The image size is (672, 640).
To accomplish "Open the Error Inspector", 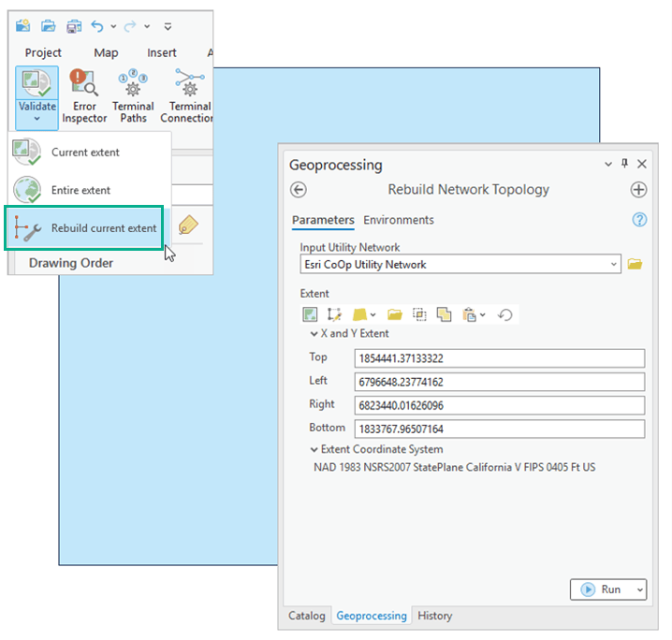I will click(x=84, y=96).
